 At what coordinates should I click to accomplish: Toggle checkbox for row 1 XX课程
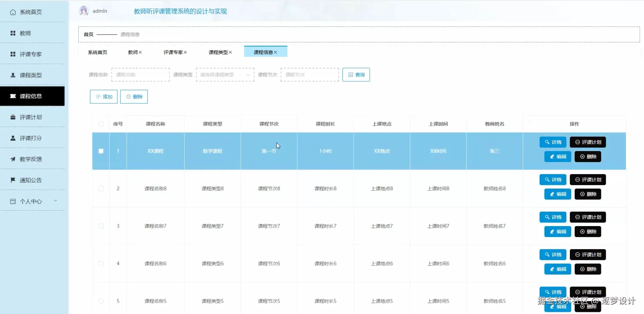coord(101,151)
